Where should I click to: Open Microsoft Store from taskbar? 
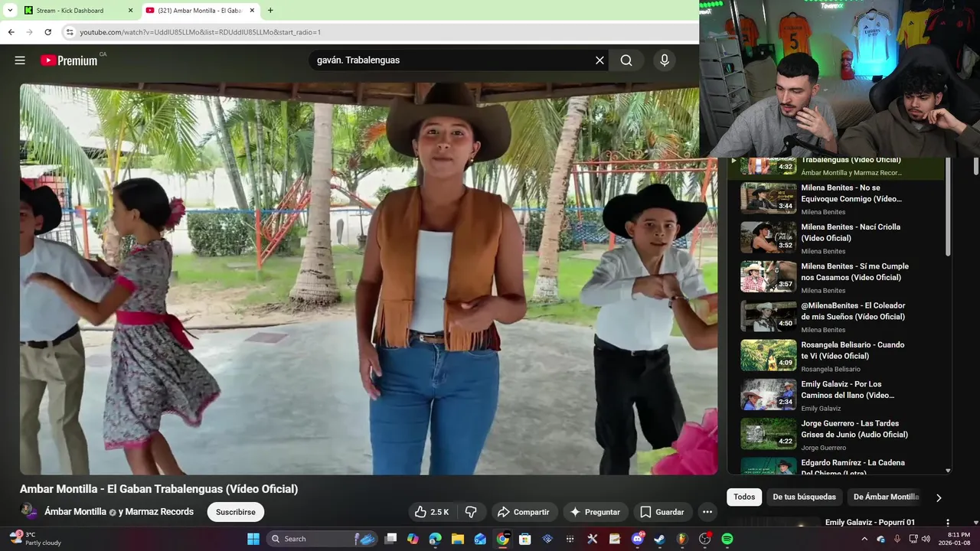pos(524,539)
